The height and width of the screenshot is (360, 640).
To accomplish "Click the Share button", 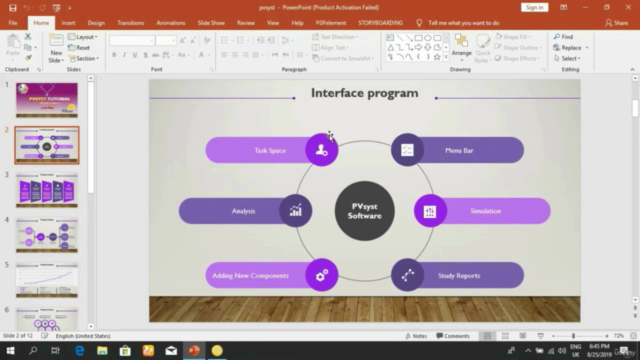I will [x=617, y=23].
